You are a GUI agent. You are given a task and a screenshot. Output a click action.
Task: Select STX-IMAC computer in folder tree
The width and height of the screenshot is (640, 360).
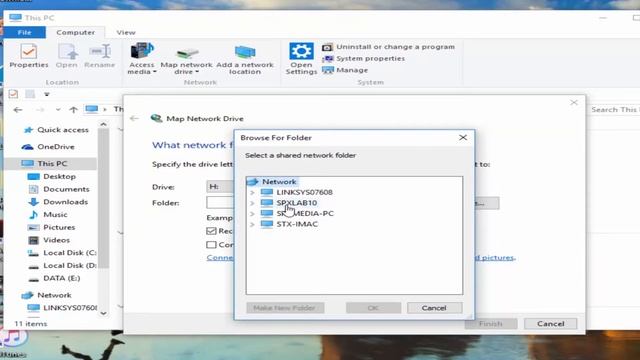(297, 224)
